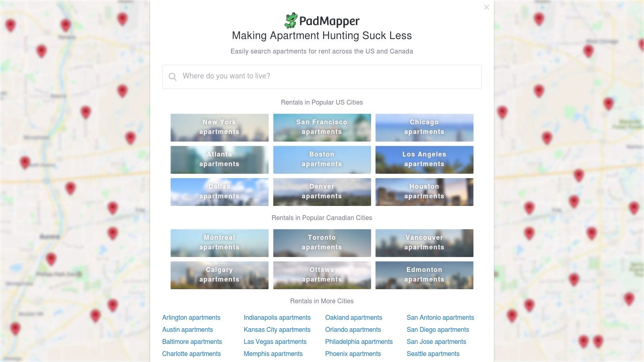Select the Edmonton apartments tile
This screenshot has width=644, height=362.
point(424,275)
